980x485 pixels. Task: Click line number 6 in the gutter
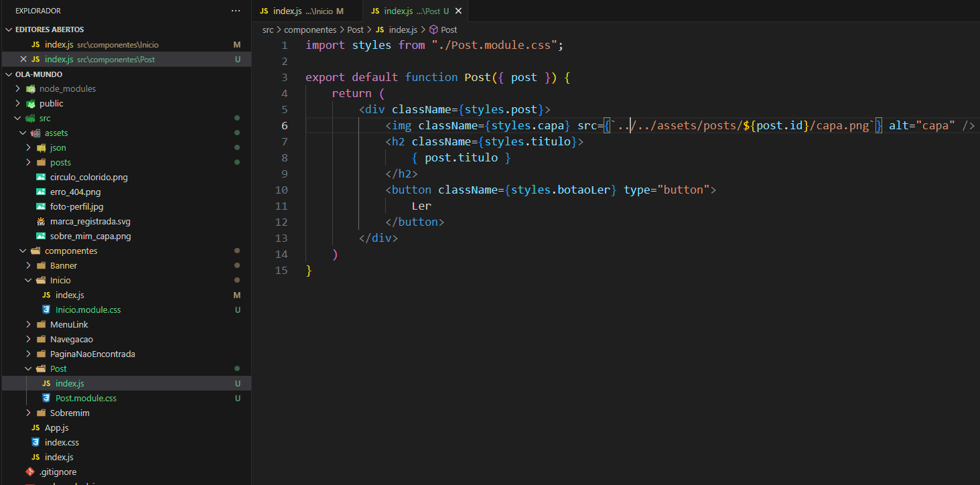[x=285, y=125]
